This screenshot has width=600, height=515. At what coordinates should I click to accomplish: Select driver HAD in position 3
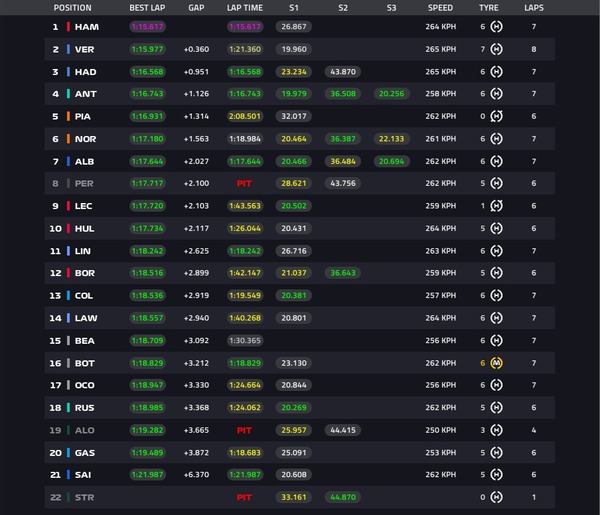click(86, 72)
